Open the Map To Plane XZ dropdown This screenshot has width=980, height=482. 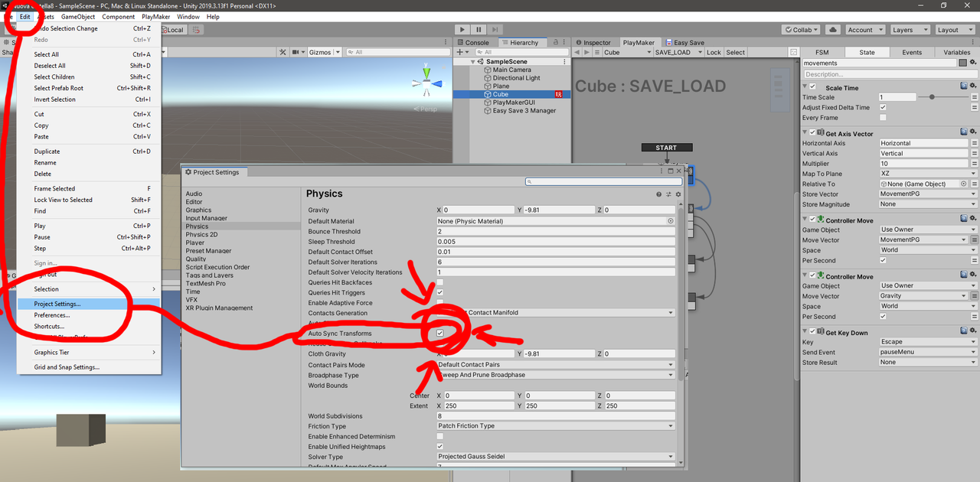point(928,174)
